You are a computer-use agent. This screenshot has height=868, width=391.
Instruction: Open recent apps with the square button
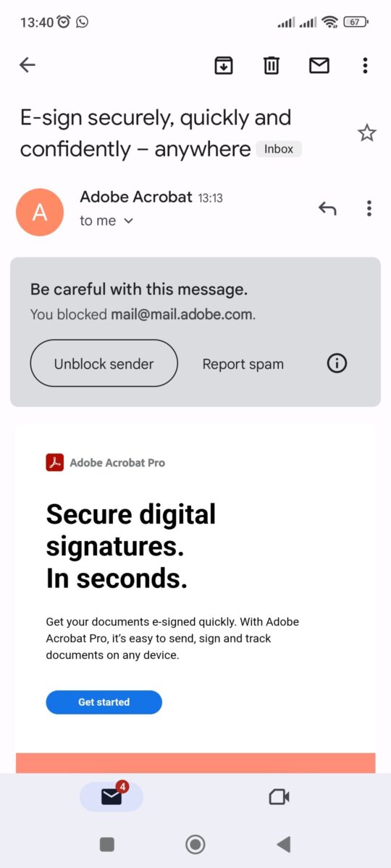107,844
